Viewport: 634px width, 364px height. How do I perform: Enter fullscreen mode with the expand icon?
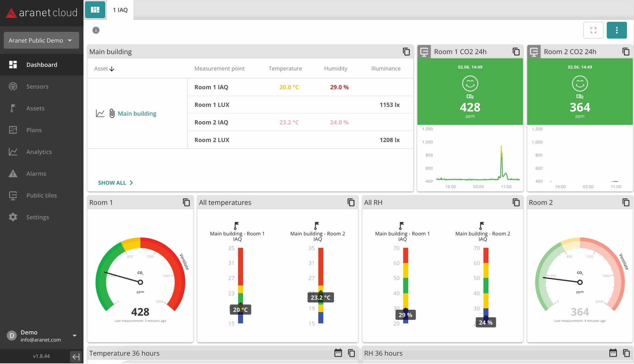click(593, 30)
